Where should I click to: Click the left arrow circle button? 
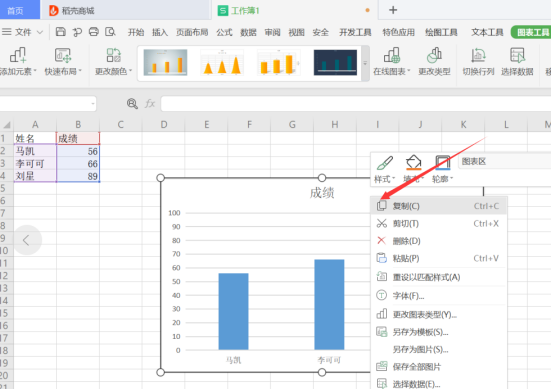pyautogui.click(x=27, y=240)
